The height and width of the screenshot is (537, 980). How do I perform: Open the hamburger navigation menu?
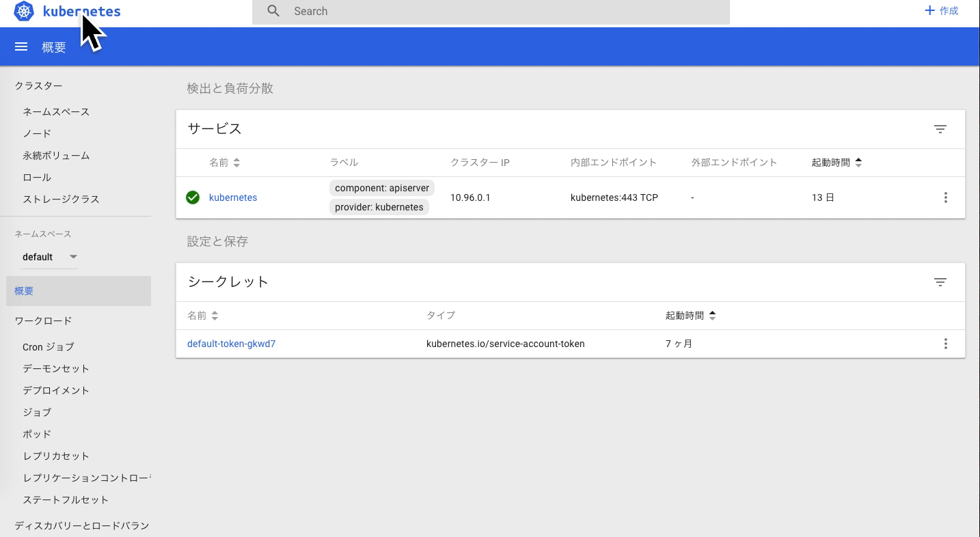[21, 46]
